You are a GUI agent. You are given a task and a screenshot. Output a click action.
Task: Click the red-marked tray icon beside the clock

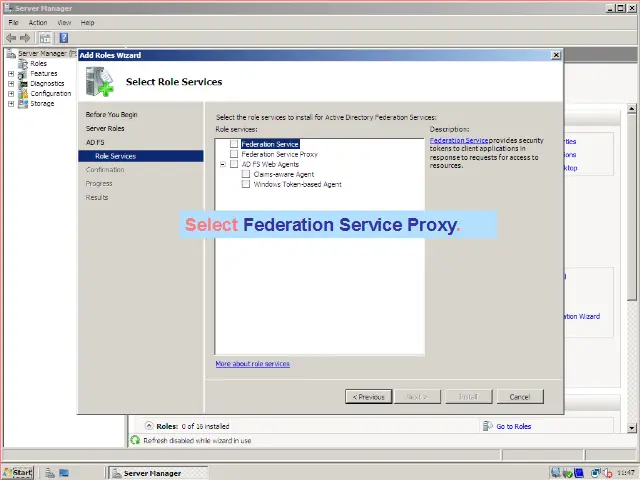tap(607, 473)
